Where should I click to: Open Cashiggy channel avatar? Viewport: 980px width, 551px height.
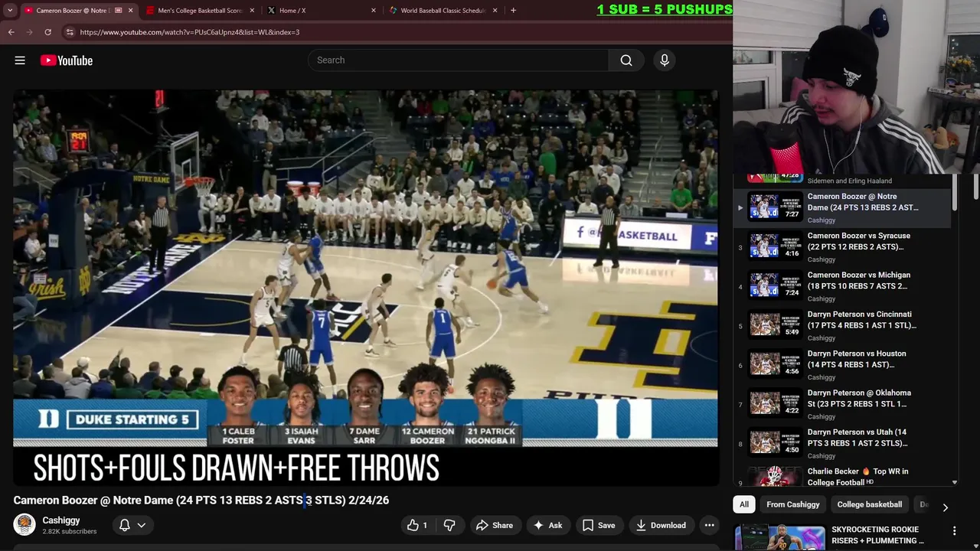pos(24,525)
